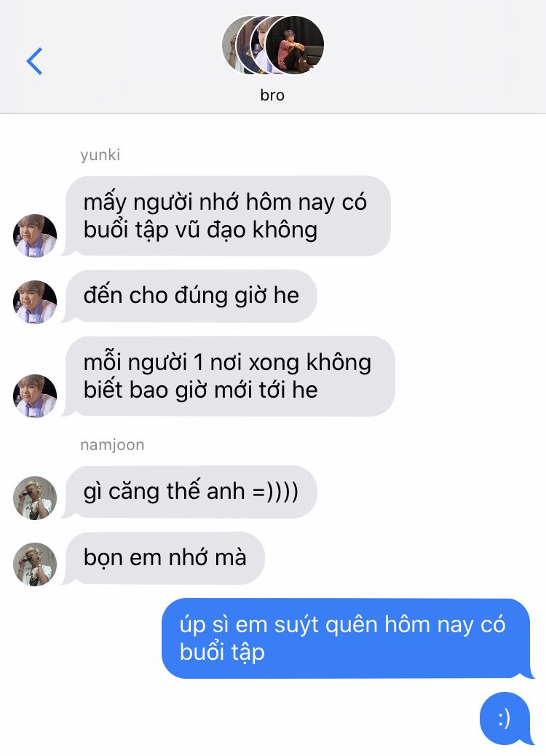Viewport: 546px width, 756px height.
Task: Tap yunki's avatar beside 'mỗi người 1 nơi' message
Action: tap(35, 395)
